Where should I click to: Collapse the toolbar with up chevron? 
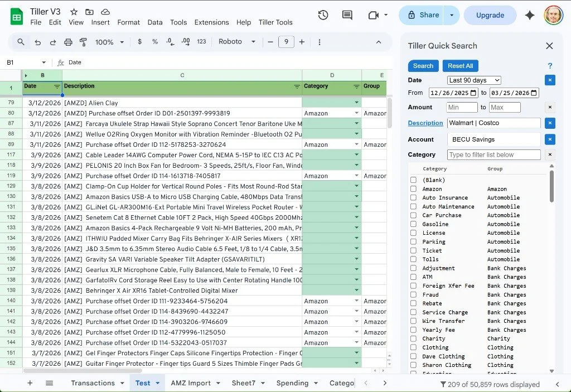(379, 42)
